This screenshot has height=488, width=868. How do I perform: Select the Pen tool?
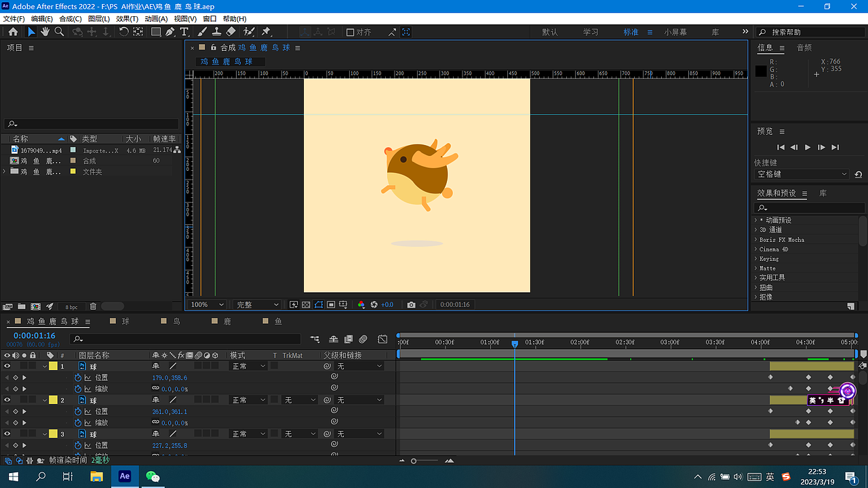click(170, 32)
